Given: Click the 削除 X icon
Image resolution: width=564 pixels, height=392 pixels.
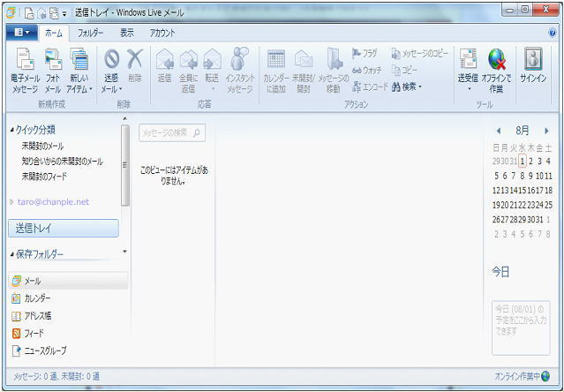Looking at the screenshot, I should tap(135, 59).
